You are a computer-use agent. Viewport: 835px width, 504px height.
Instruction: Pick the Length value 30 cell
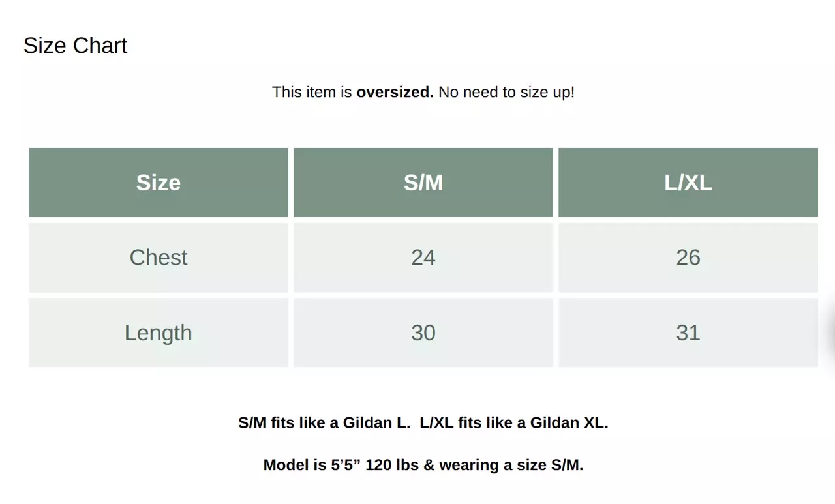coord(423,333)
